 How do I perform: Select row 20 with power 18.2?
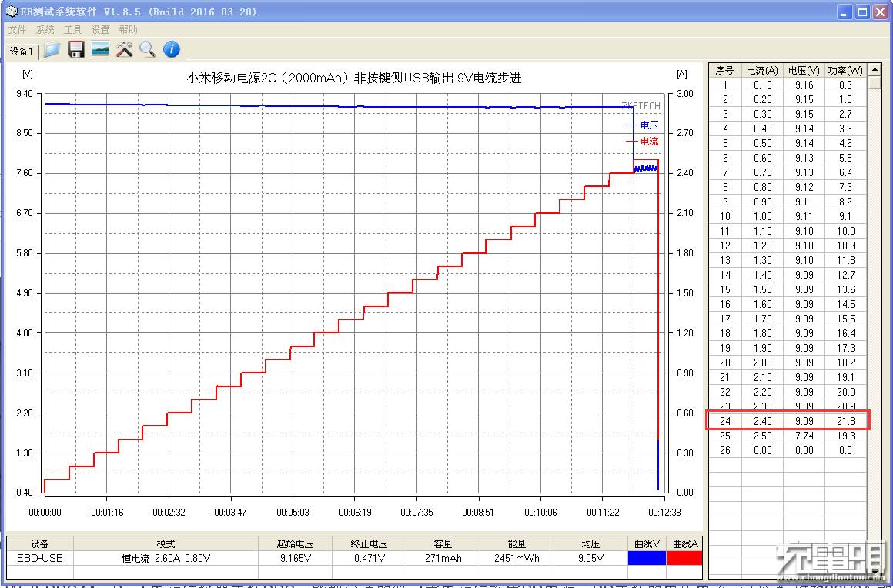788,362
